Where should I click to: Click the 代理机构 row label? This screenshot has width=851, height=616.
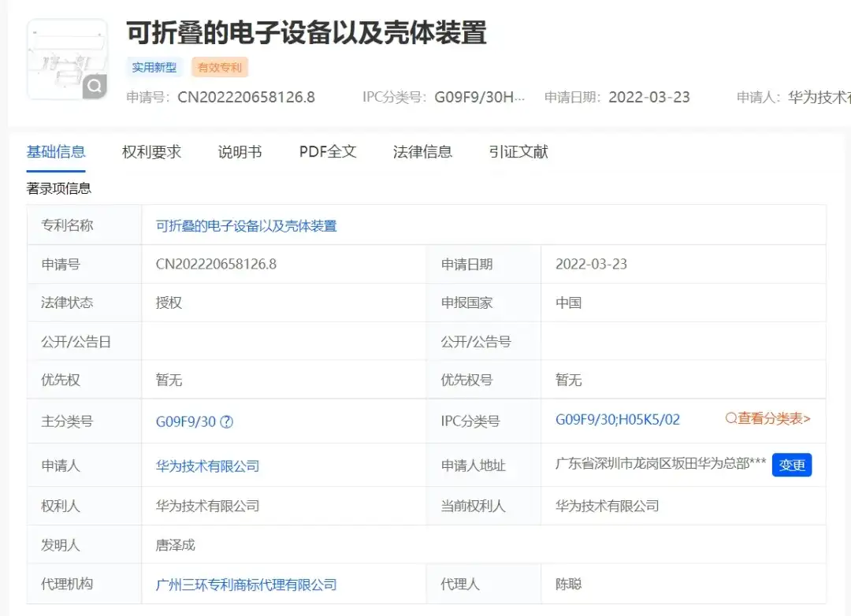coord(67,584)
